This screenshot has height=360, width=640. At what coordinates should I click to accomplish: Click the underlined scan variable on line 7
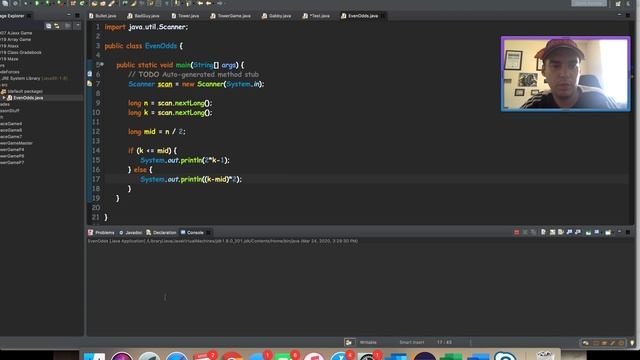pos(165,84)
